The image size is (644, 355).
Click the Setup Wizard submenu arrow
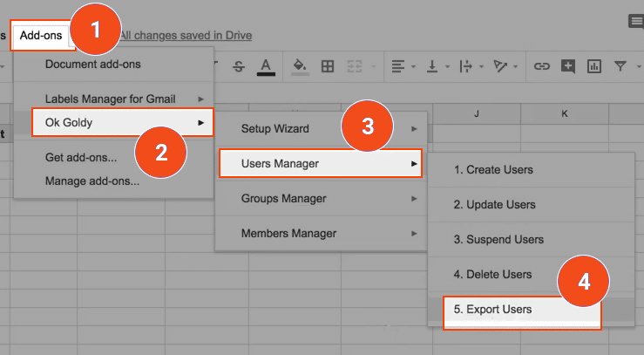click(x=414, y=128)
